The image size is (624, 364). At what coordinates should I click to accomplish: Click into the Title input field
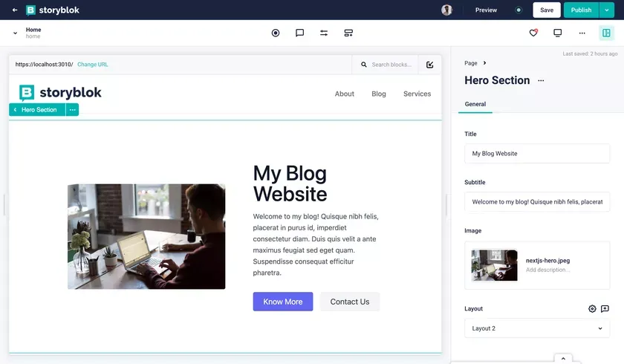click(537, 154)
